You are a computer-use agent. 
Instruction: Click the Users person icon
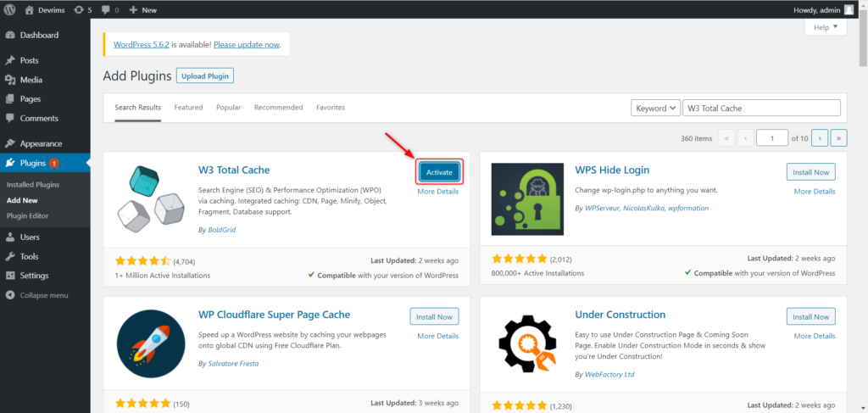[10, 237]
